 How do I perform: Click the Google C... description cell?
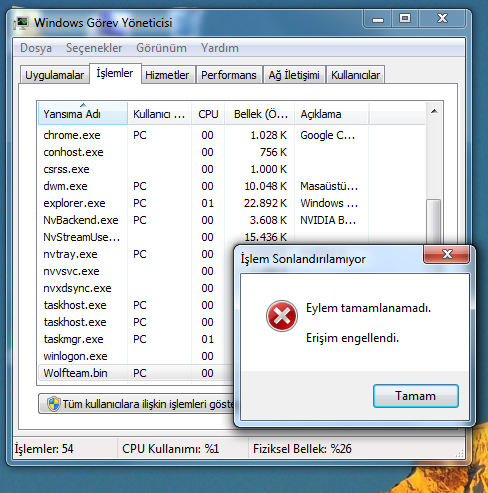pyautogui.click(x=327, y=135)
